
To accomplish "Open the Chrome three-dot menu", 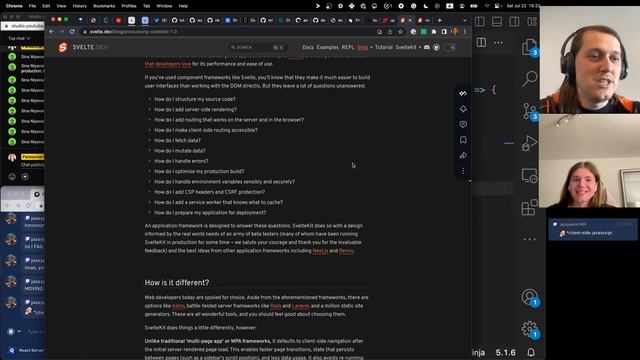I will [x=464, y=32].
